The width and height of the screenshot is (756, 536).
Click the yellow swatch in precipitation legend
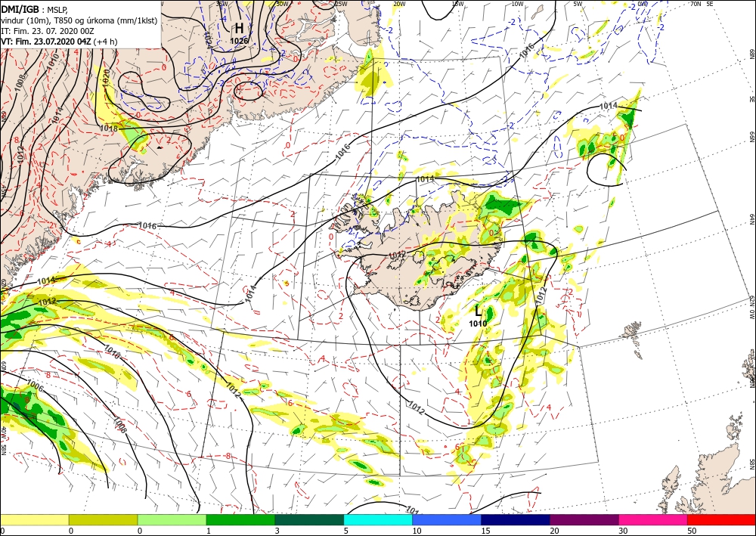[34, 519]
